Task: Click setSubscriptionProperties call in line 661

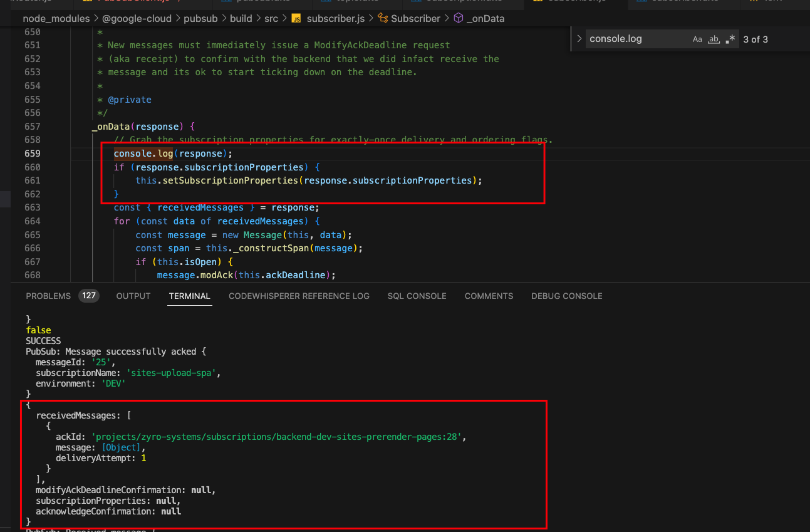Action: click(x=309, y=180)
